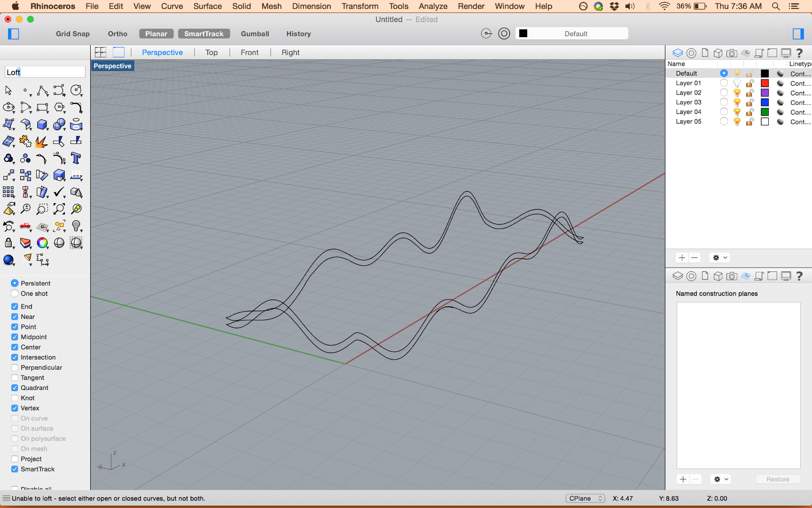Open the gear menu under Named construction planes

[x=721, y=479]
